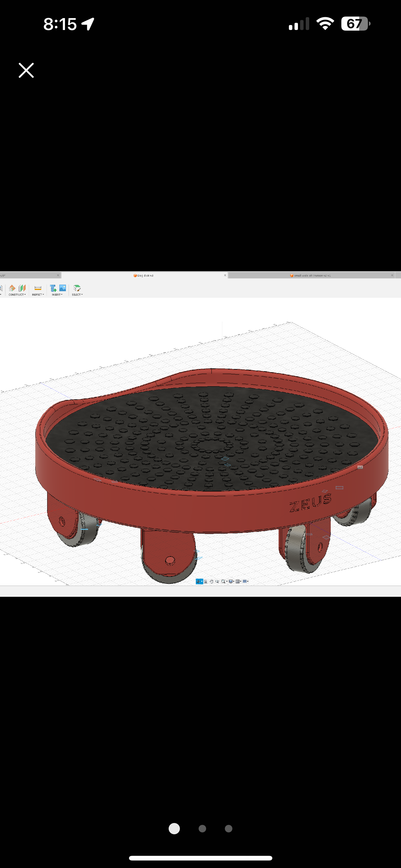
Task: Click the Offset Plane construct icon
Action: (12, 288)
